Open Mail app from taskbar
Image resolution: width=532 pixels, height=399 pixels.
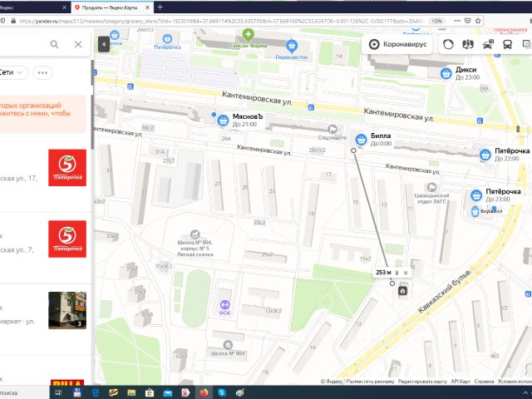168,393
